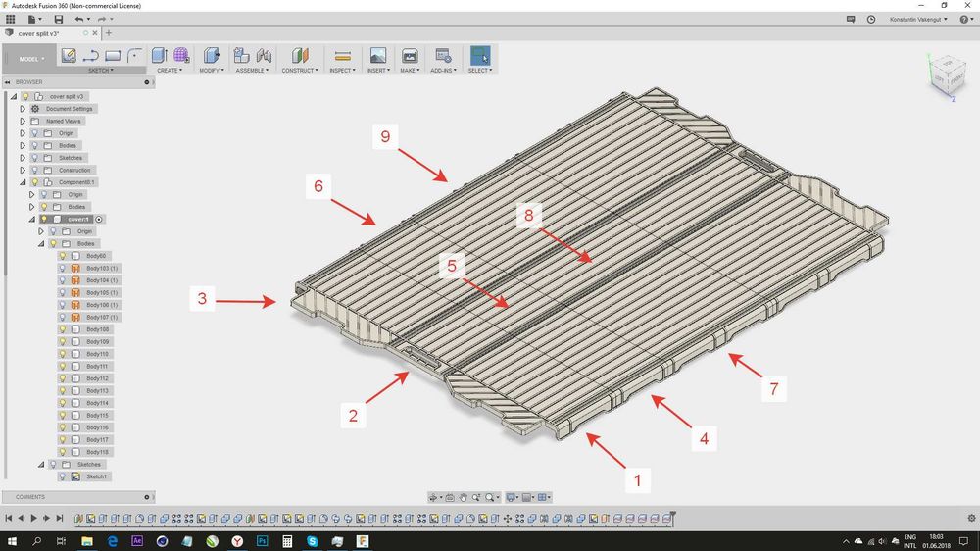Viewport: 980px width, 551px height.
Task: Switch to the cover split v3 tab
Action: coord(37,33)
